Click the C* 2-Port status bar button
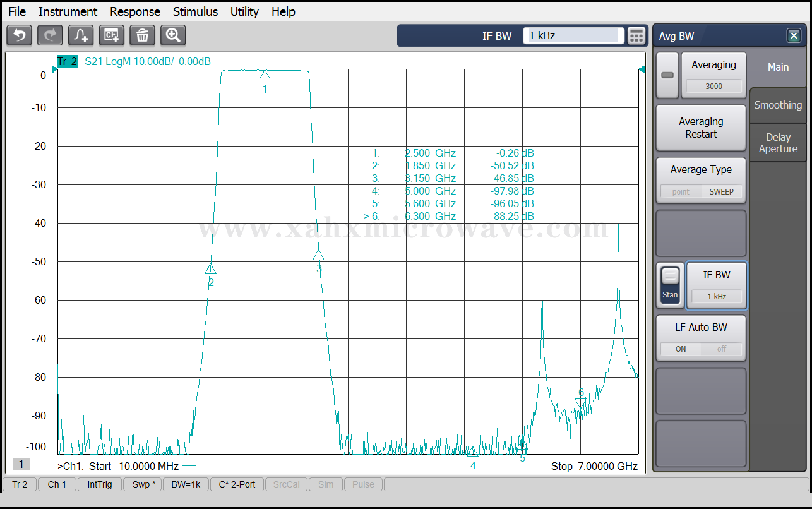812x509 pixels. click(237, 484)
